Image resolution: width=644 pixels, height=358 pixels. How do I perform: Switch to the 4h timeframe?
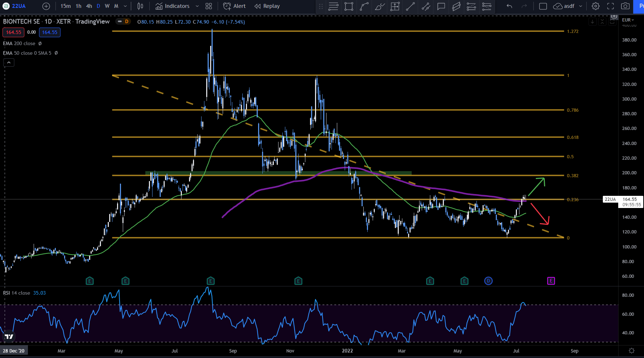pyautogui.click(x=89, y=6)
